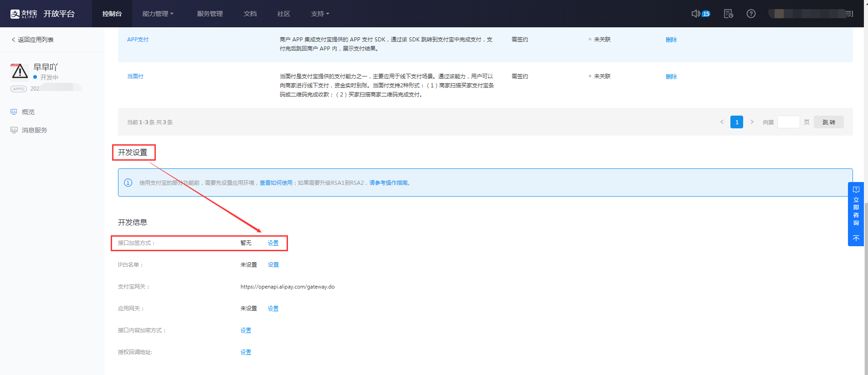Return to app list via 返回应用列表

tap(32, 40)
